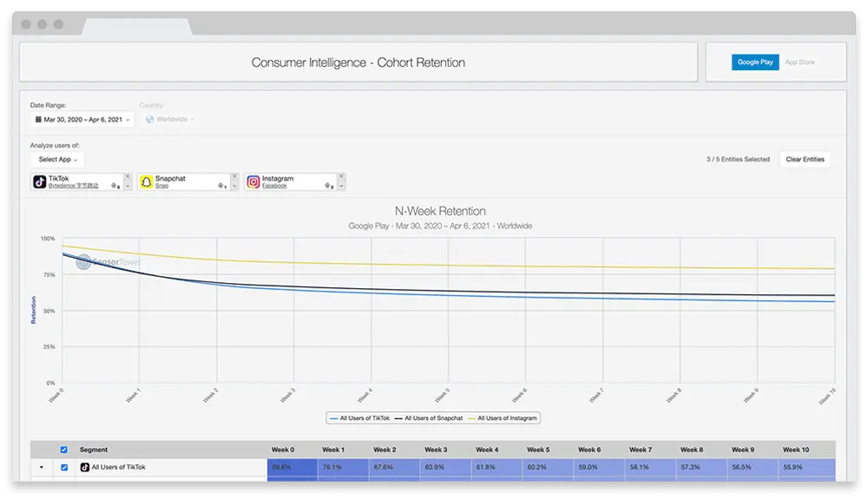Click the globe icon beside Worldwide

tap(149, 120)
